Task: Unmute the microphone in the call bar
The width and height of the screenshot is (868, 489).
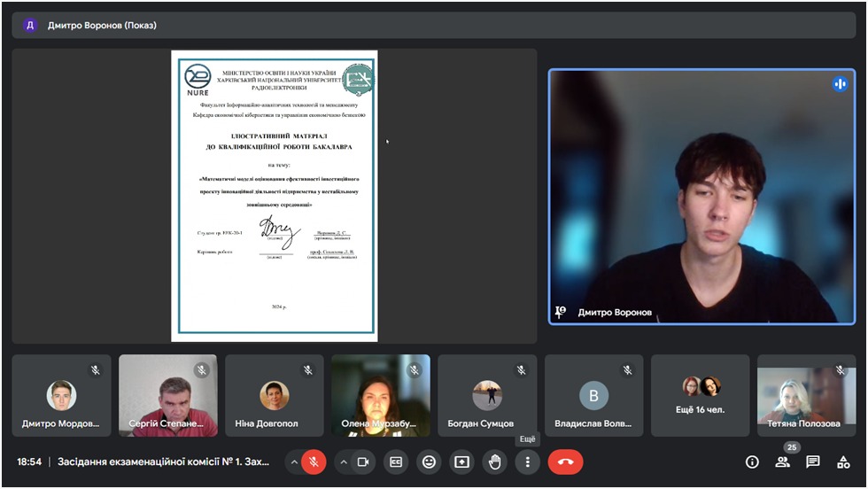Action: (x=314, y=462)
